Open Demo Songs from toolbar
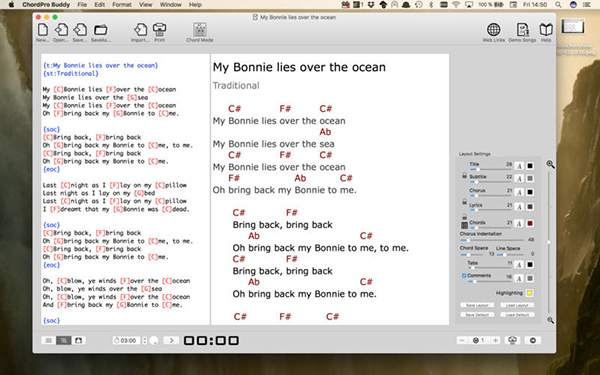Image resolution: width=600 pixels, height=375 pixels. [x=522, y=30]
